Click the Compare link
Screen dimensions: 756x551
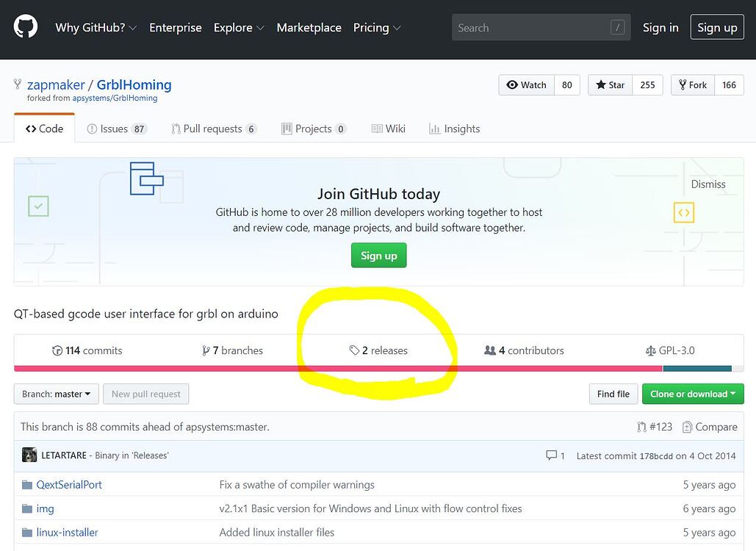coord(709,427)
